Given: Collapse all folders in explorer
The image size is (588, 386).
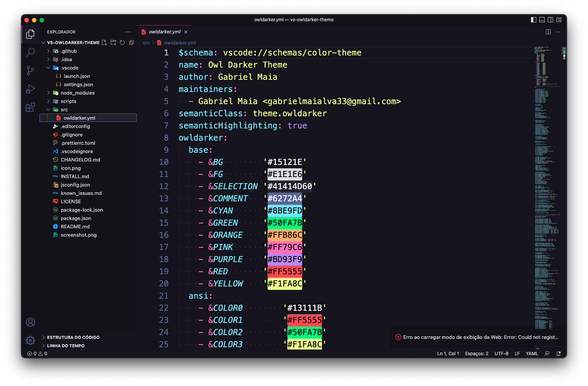Looking at the screenshot, I should pyautogui.click(x=132, y=43).
